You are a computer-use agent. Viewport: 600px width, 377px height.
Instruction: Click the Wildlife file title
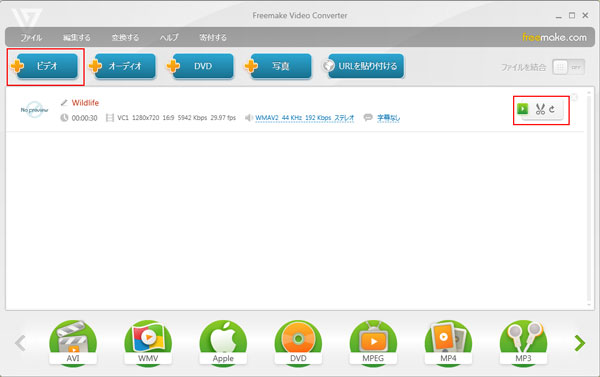pyautogui.click(x=85, y=103)
